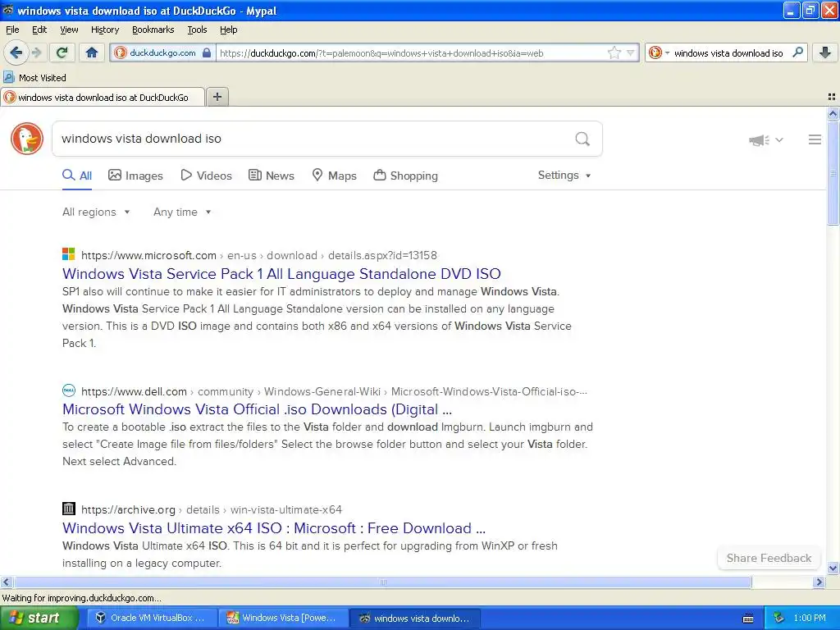Image resolution: width=840 pixels, height=630 pixels.
Task: Click the Dell favicon in second result
Action: tap(69, 390)
